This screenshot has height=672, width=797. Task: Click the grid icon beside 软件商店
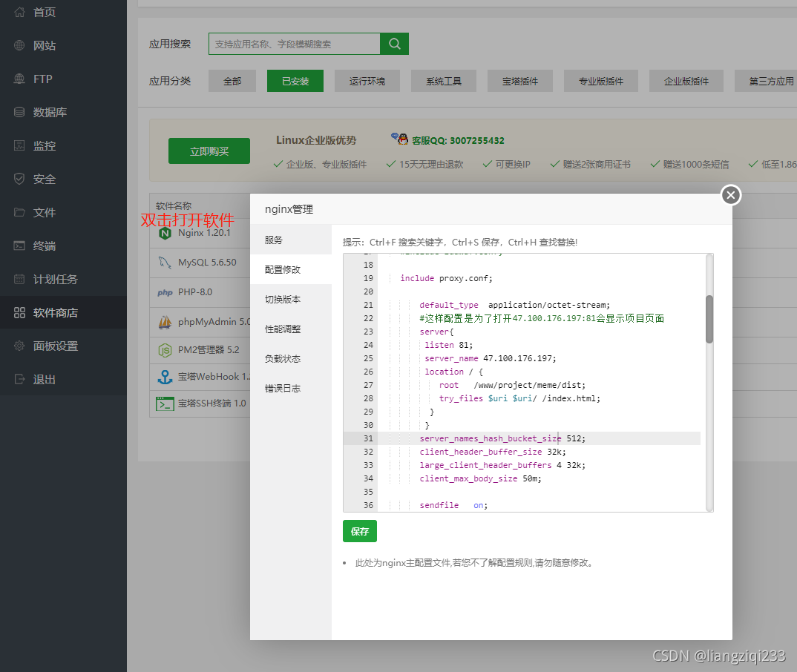(19, 312)
